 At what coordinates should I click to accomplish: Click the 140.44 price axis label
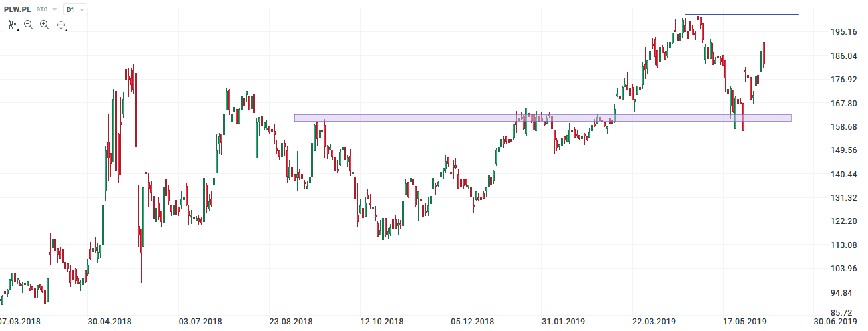844,175
